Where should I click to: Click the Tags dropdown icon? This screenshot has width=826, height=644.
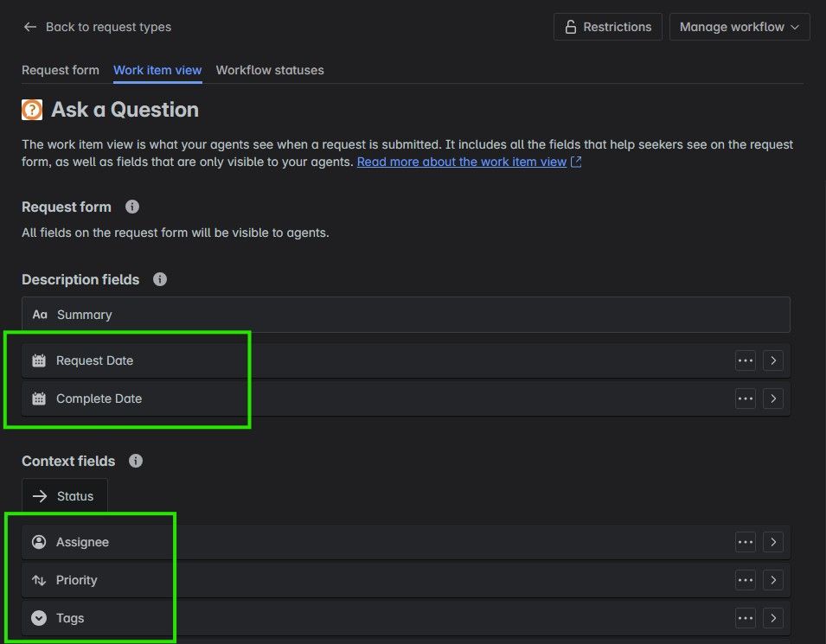tap(39, 618)
